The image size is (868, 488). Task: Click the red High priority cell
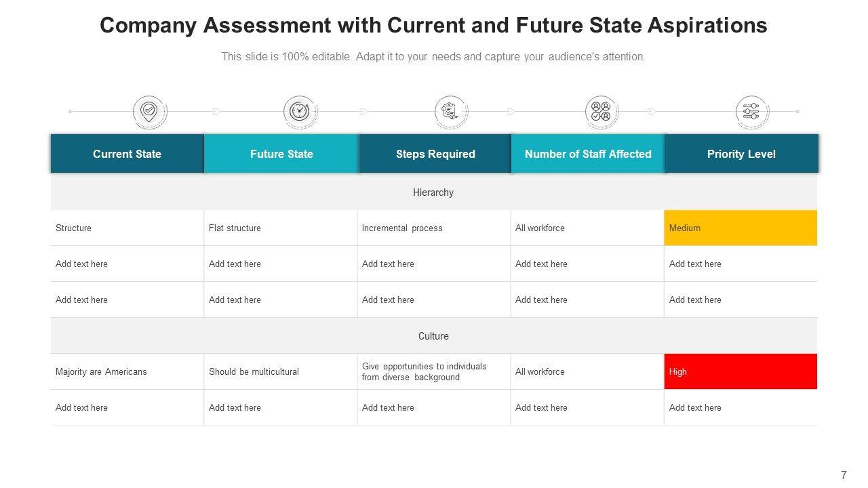[741, 371]
